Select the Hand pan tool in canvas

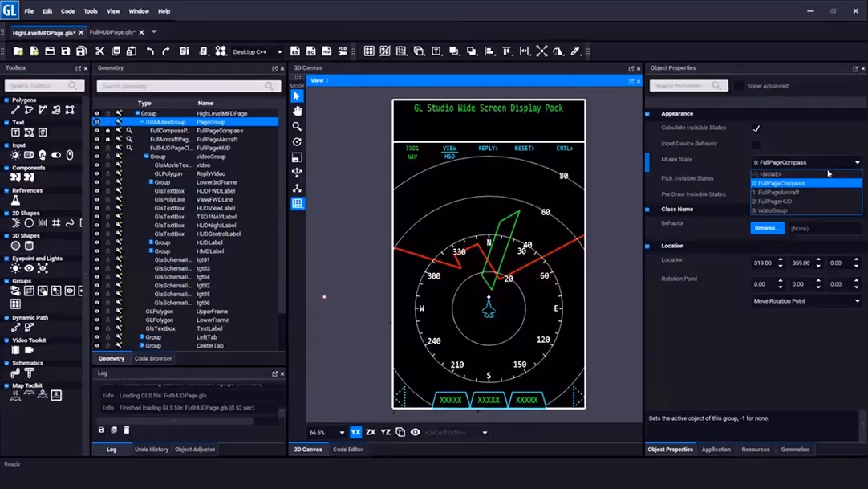(298, 112)
